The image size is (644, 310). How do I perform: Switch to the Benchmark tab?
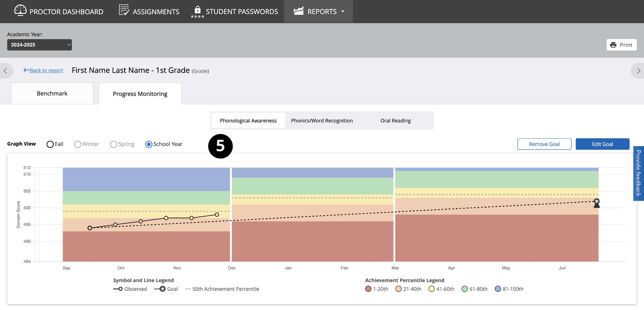coord(52,94)
